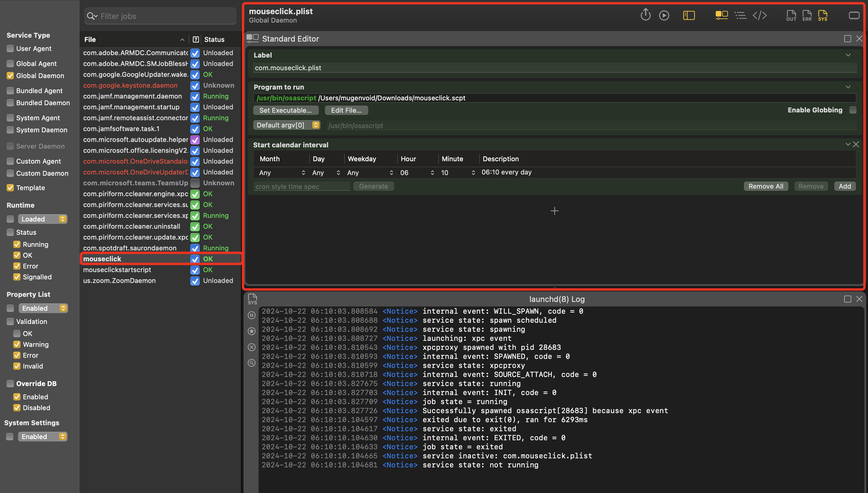
Task: Uncheck the Template filter
Action: 11,187
